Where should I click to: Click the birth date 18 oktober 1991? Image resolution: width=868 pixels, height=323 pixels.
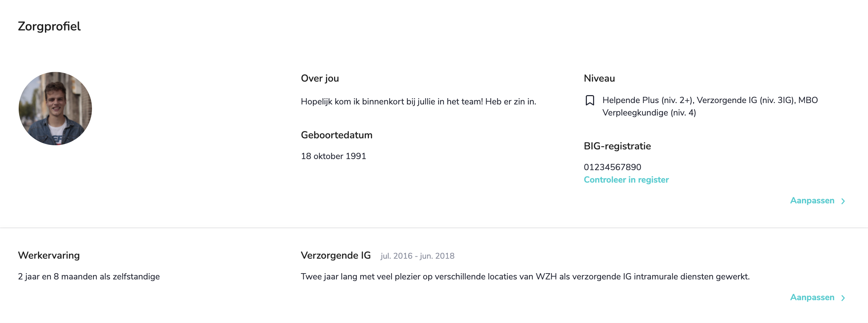333,156
